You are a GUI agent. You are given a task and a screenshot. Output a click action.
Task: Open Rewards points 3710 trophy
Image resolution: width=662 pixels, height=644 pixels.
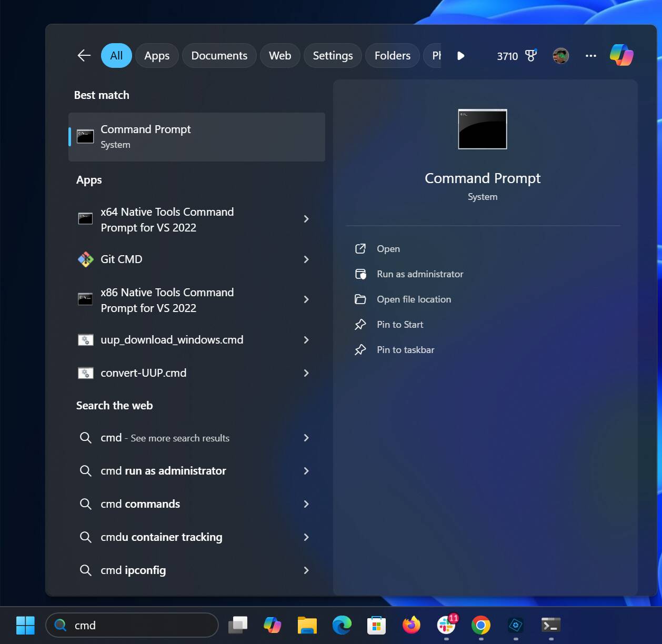click(x=517, y=56)
